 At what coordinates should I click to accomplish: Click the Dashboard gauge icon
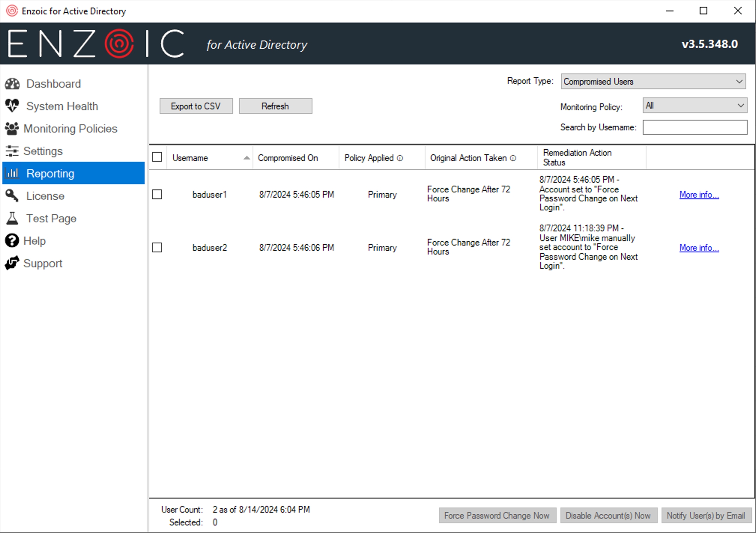(12, 83)
